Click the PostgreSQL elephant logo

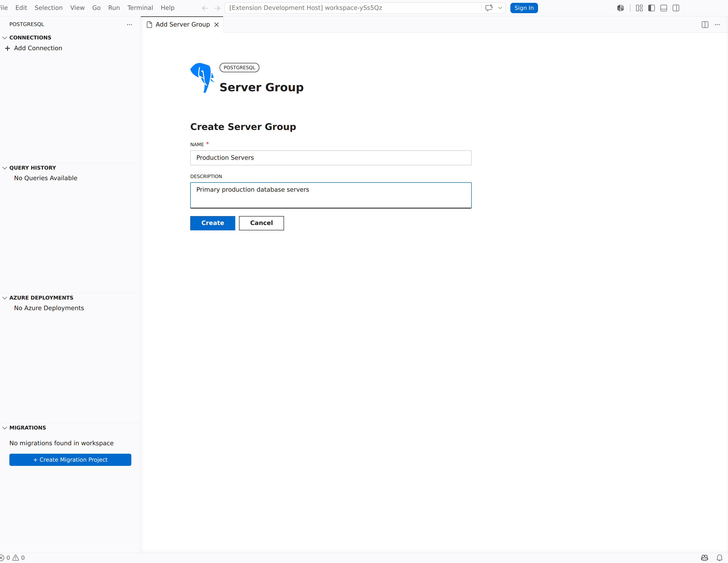click(x=202, y=78)
